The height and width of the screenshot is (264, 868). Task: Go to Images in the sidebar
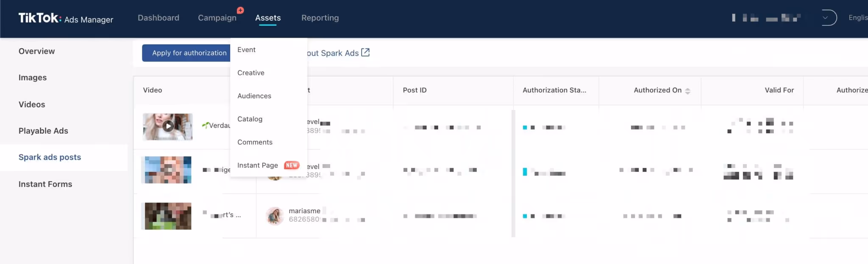[33, 77]
